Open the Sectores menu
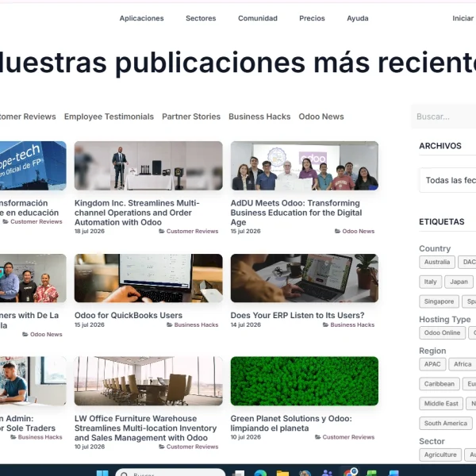 (x=201, y=18)
